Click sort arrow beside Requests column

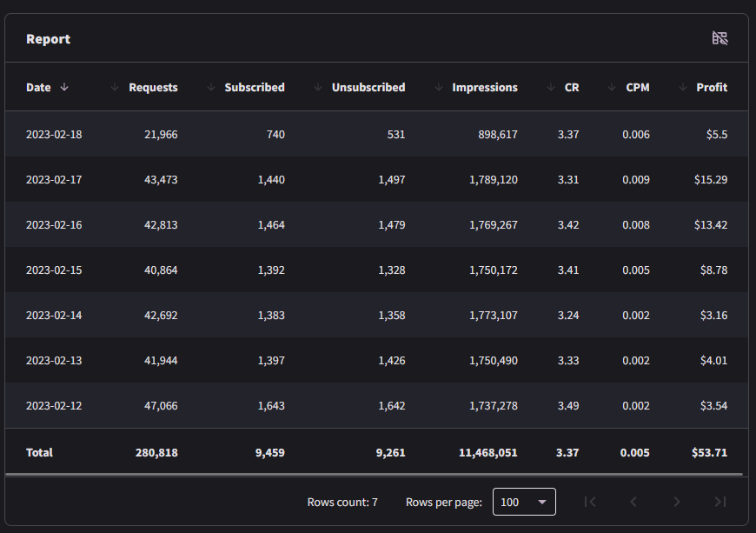click(114, 87)
